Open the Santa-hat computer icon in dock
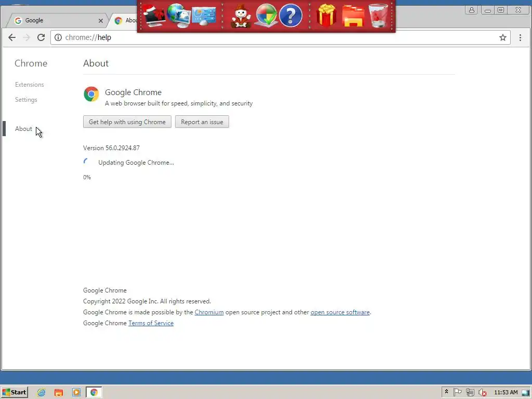Viewport: 532px width, 399px height. 154,16
